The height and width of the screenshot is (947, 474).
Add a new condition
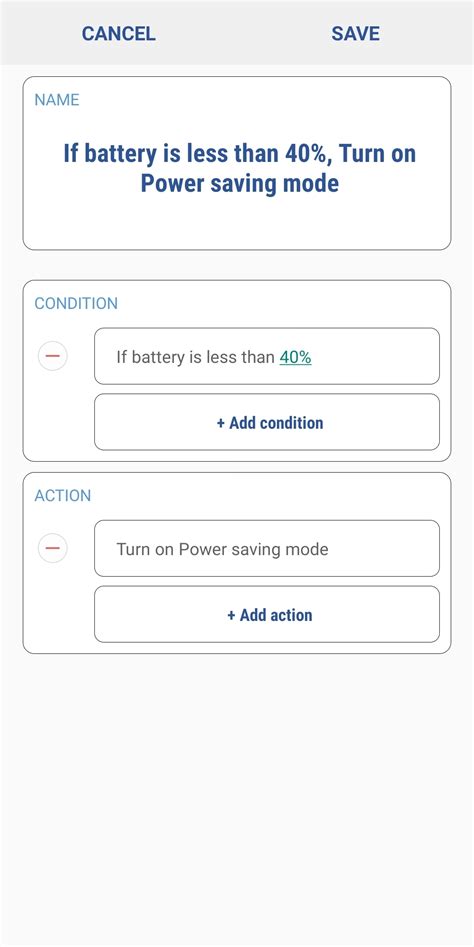click(267, 422)
